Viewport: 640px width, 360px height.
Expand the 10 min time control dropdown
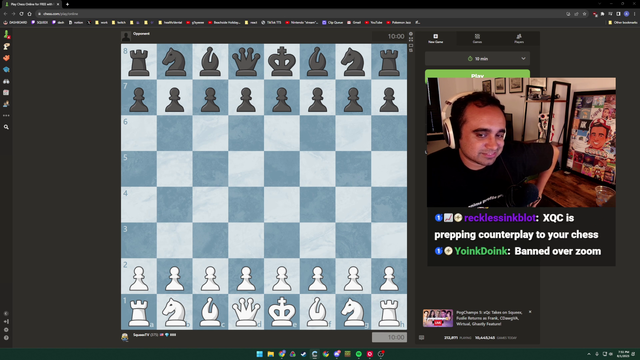478,59
